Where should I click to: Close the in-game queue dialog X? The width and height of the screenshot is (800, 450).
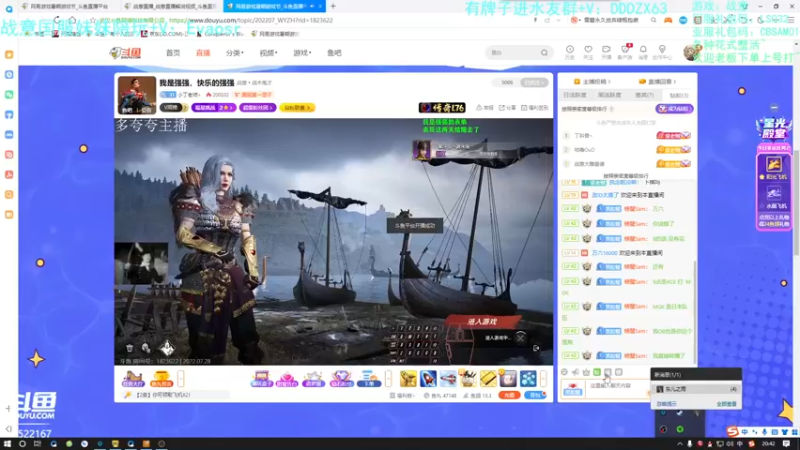pos(520,337)
